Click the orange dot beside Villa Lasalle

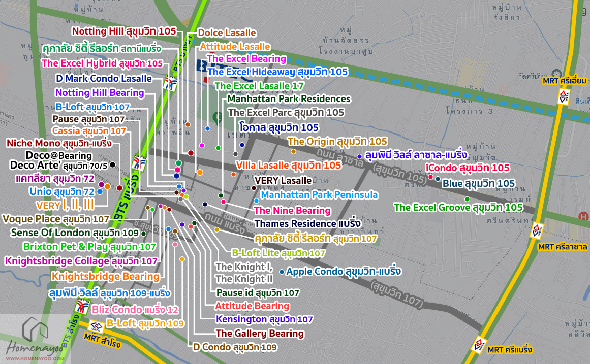coord(233,175)
